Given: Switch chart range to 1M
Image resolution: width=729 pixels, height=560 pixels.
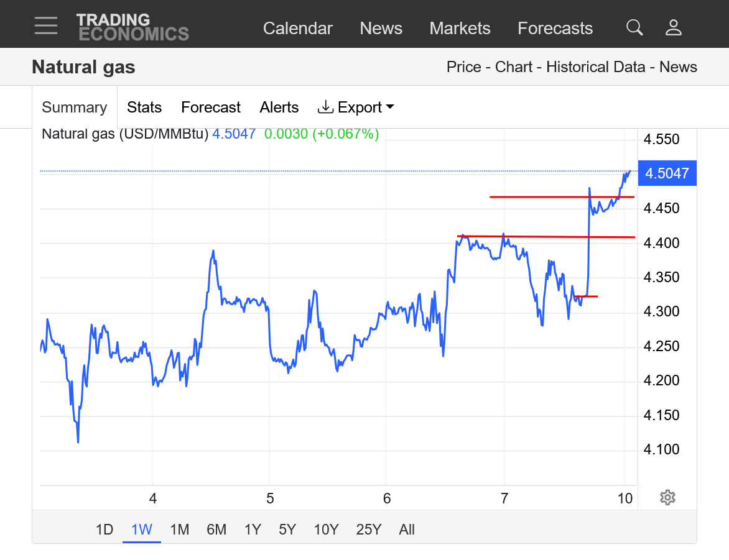Looking at the screenshot, I should click(179, 530).
